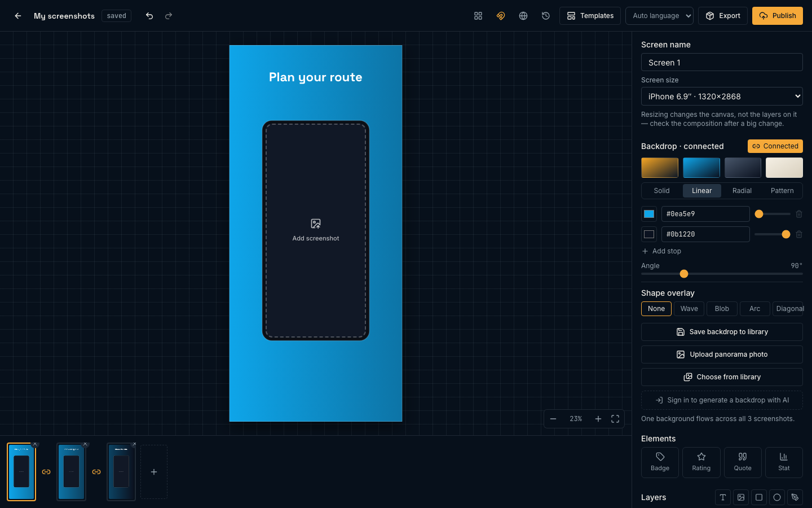Click Choose from library

[x=722, y=377]
